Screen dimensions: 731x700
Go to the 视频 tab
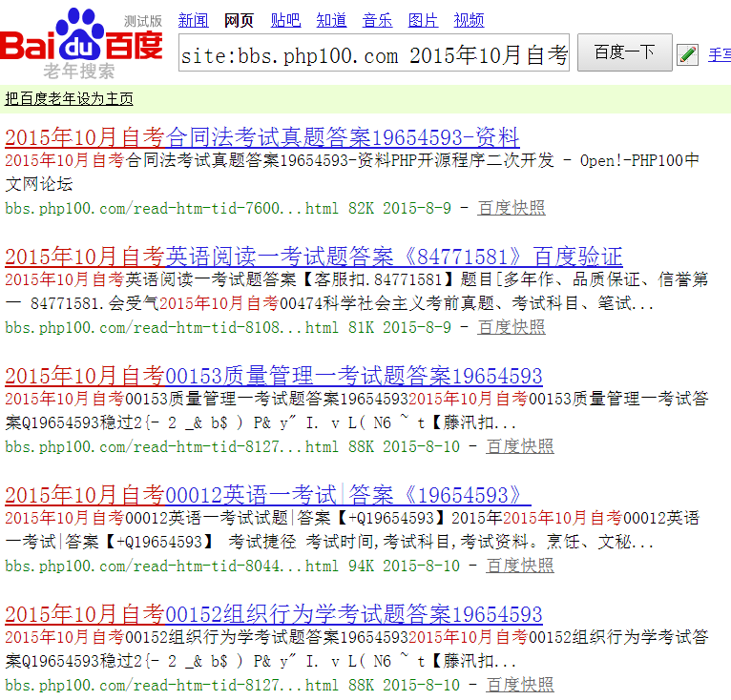coord(469,21)
